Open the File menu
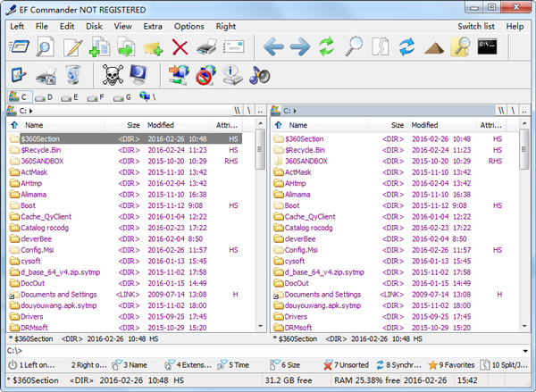536x392 pixels. pos(42,27)
